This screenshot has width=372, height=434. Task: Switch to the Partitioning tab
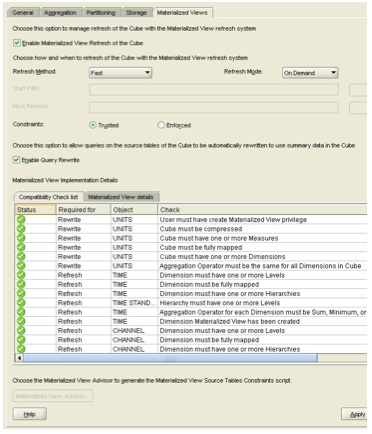coord(101,13)
